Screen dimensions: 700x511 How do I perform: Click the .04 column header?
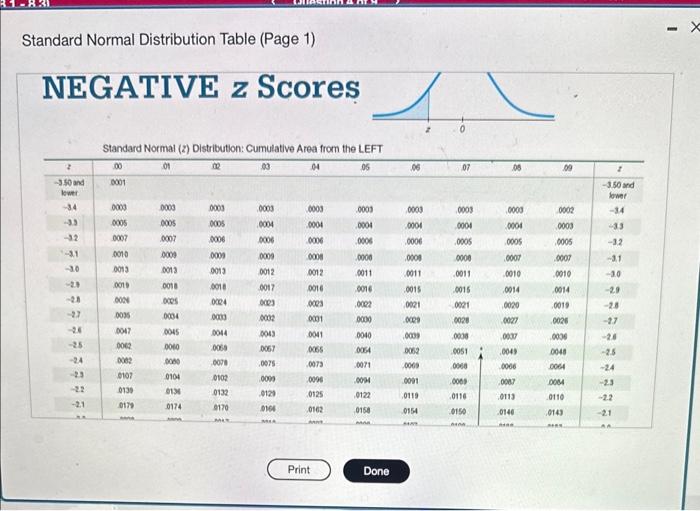tap(315, 167)
